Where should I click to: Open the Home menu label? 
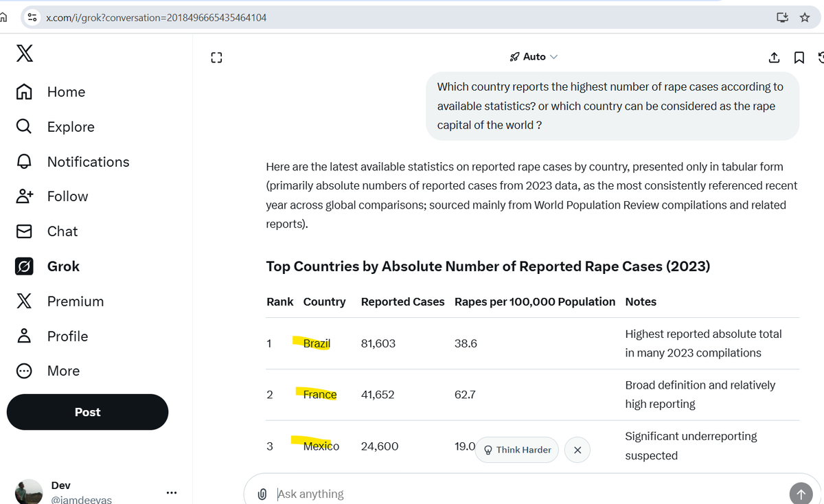pyautogui.click(x=67, y=92)
